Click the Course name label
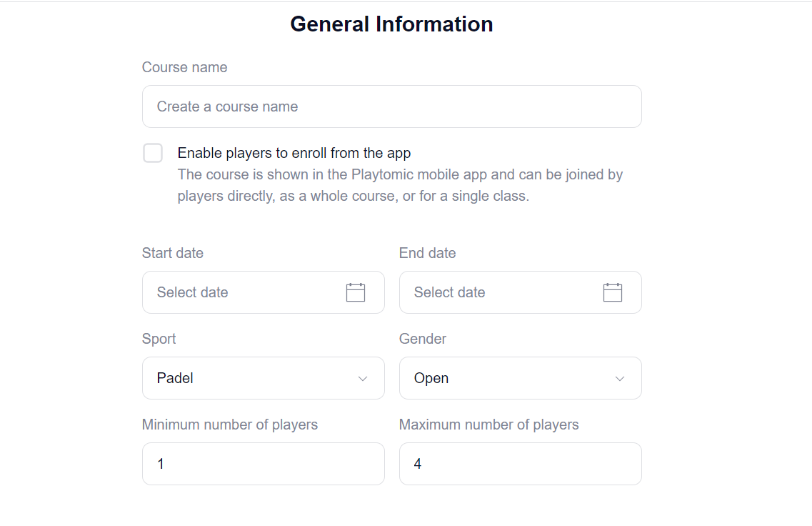The width and height of the screenshot is (812, 526). pyautogui.click(x=184, y=66)
